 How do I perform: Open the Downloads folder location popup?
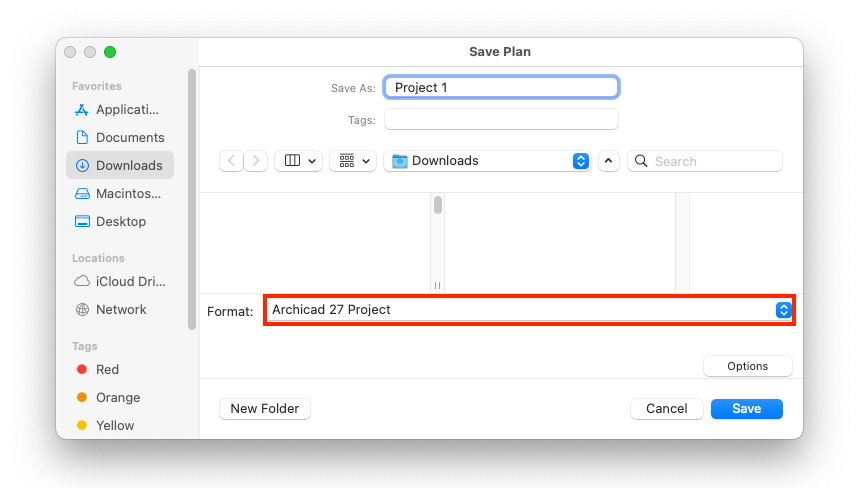[487, 161]
